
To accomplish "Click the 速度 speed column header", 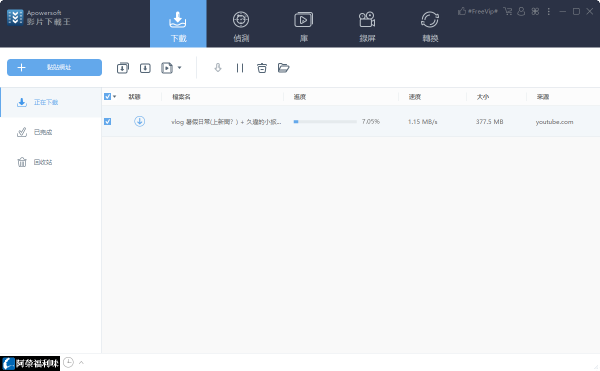I will (x=415, y=97).
